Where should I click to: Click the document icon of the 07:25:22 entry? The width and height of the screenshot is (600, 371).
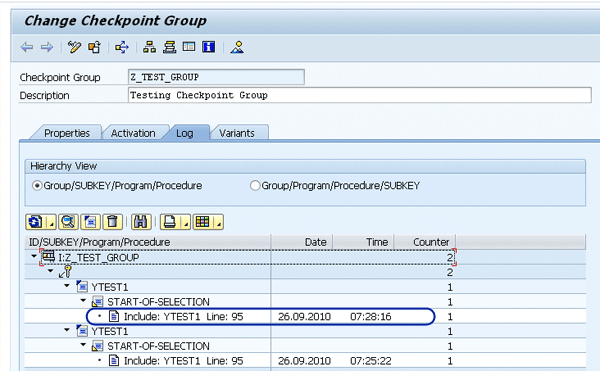tap(114, 360)
